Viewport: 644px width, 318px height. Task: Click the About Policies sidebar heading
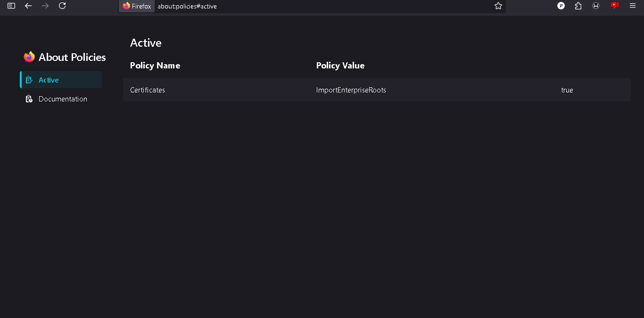click(72, 57)
